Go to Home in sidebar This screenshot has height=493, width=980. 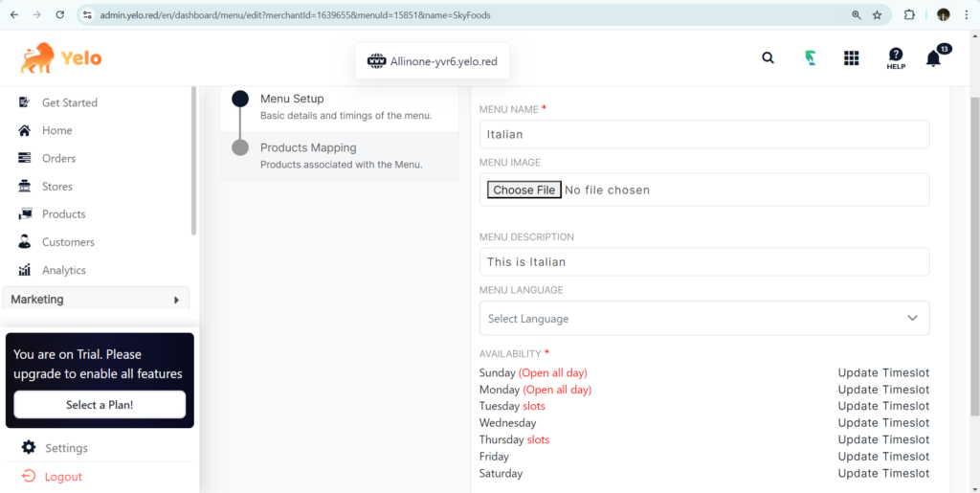(56, 130)
